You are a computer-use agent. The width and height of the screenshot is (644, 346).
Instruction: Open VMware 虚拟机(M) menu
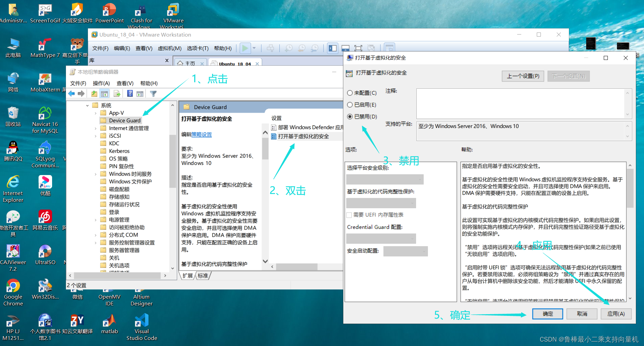click(169, 48)
